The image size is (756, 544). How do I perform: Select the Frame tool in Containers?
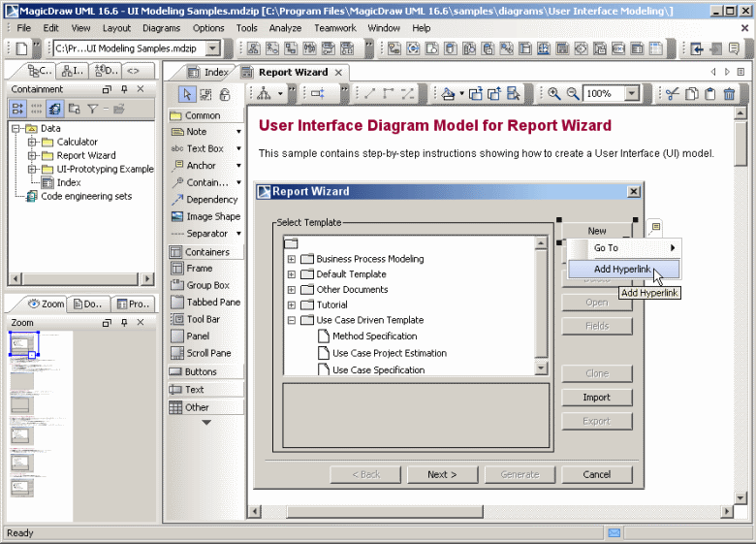tap(192, 269)
